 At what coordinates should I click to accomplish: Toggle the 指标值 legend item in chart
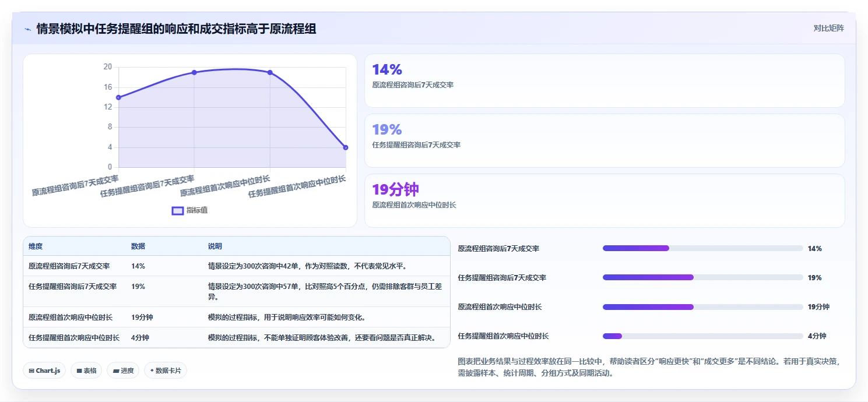click(189, 210)
